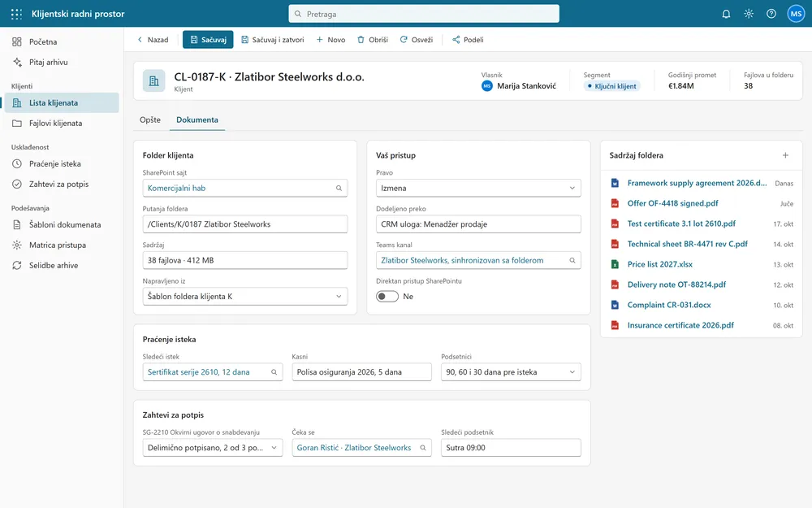Go back with Nazad
The height and width of the screenshot is (508, 812).
point(153,40)
